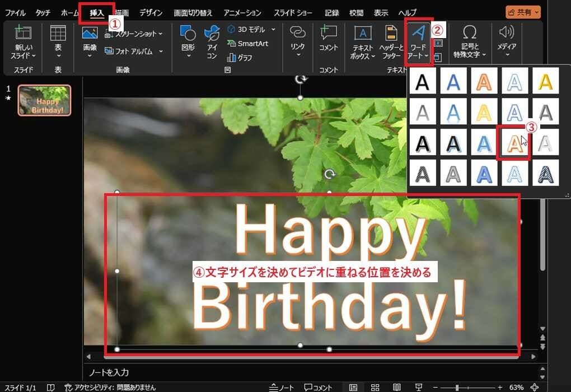This screenshot has height=392, width=571.
Task: Switch to the アニメーション tab
Action: (242, 12)
